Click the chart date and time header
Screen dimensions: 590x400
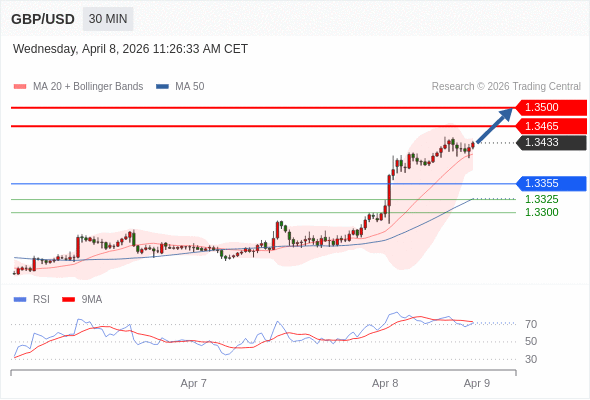click(x=130, y=49)
